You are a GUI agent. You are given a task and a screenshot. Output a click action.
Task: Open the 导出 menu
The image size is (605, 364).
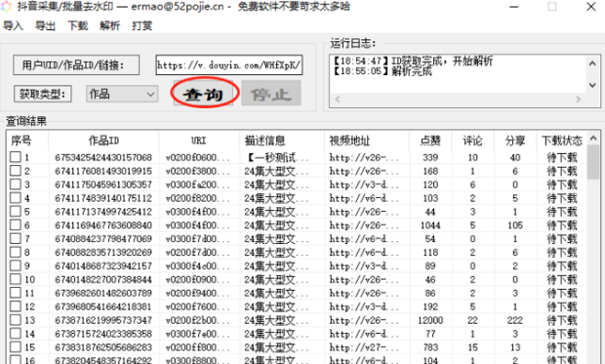[x=46, y=26]
